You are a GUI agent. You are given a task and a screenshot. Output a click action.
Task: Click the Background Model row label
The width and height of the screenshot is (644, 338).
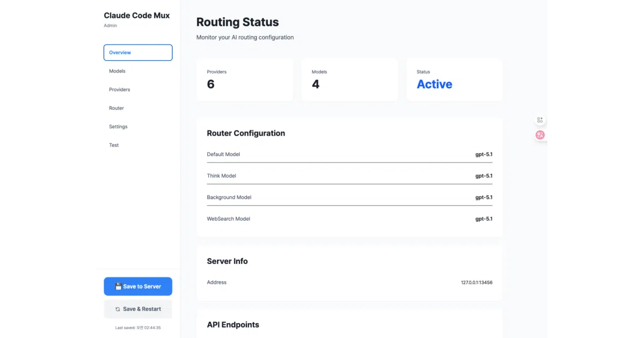[229, 197]
